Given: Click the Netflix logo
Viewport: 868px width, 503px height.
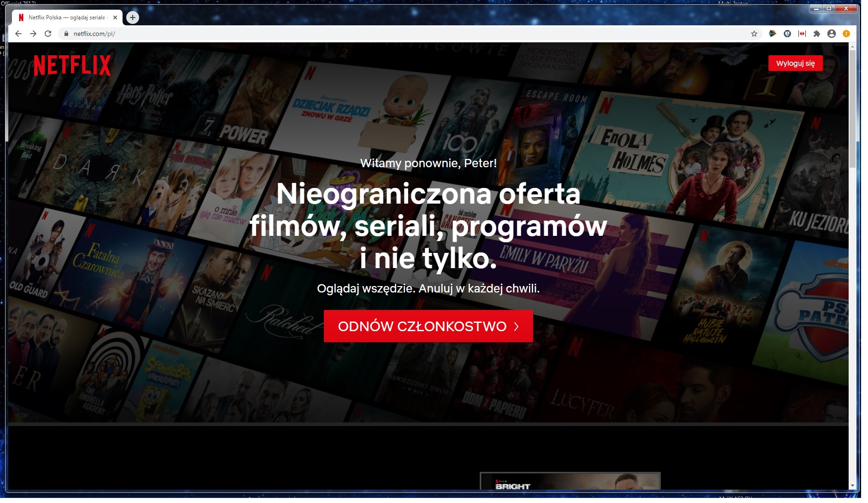Looking at the screenshot, I should (72, 65).
